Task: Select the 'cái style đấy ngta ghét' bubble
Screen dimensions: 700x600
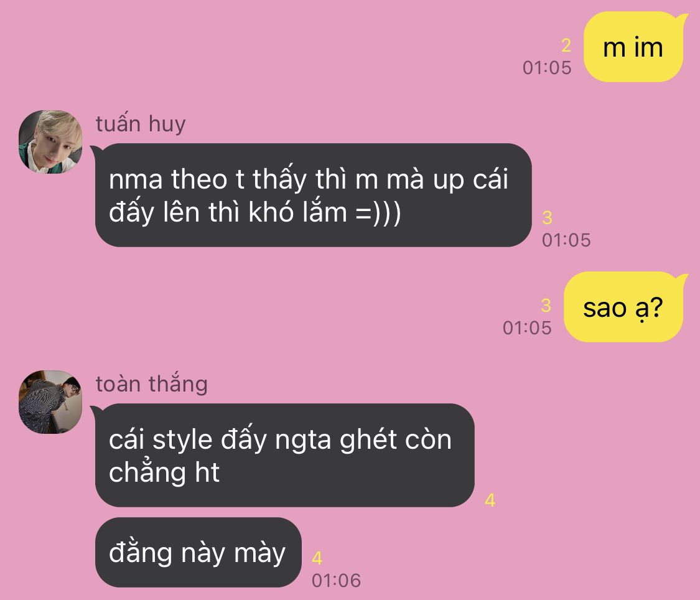Action: (283, 455)
